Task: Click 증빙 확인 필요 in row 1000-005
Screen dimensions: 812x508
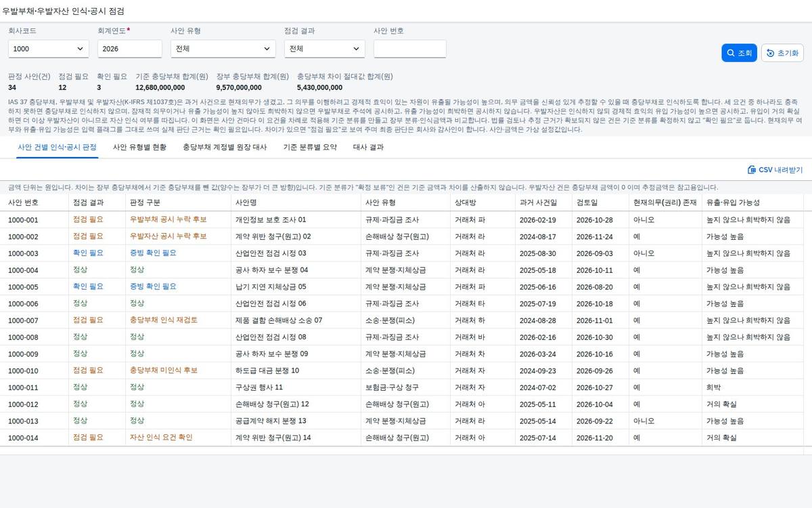Action: pos(153,287)
